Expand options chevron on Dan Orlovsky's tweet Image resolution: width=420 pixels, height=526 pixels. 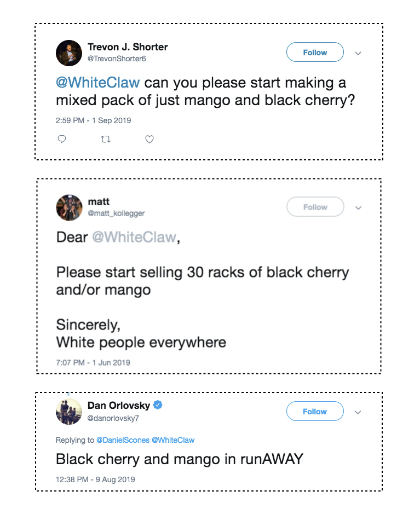(358, 412)
